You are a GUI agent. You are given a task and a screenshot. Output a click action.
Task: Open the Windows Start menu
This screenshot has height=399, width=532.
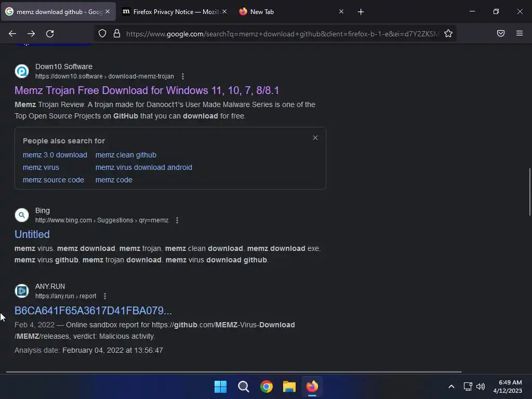(220, 387)
